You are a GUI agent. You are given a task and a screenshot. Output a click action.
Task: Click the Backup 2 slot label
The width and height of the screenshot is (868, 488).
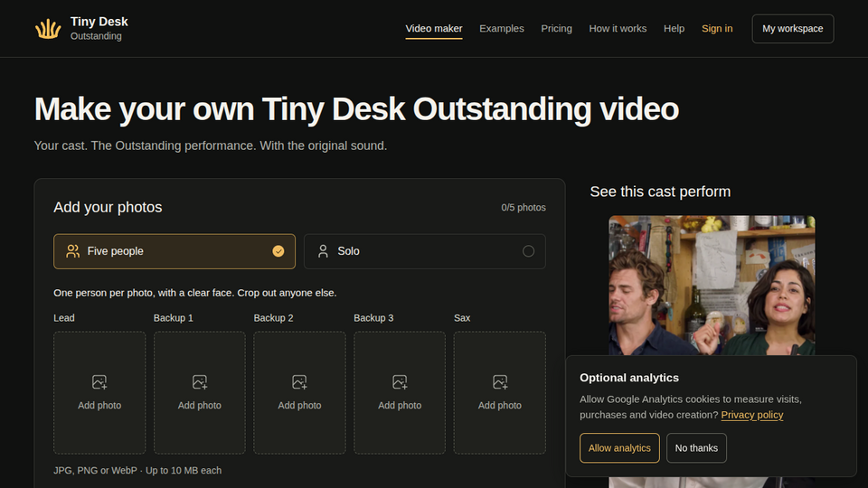pyautogui.click(x=273, y=318)
